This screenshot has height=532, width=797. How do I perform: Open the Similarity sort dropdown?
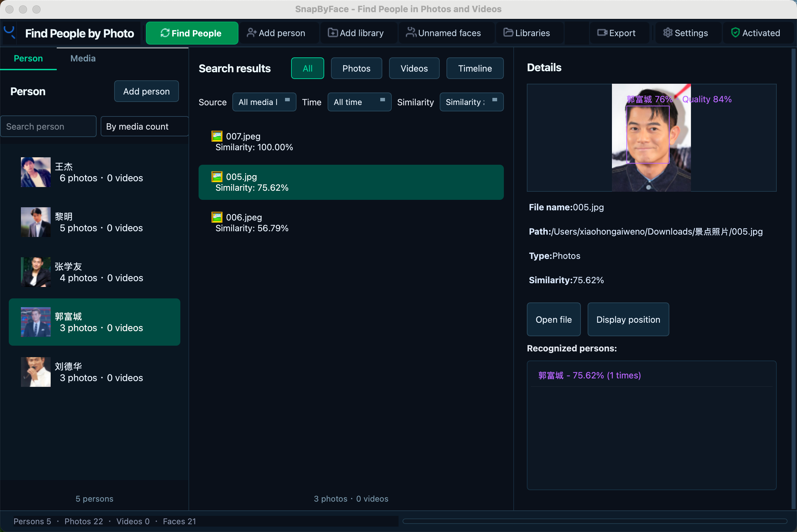point(471,102)
